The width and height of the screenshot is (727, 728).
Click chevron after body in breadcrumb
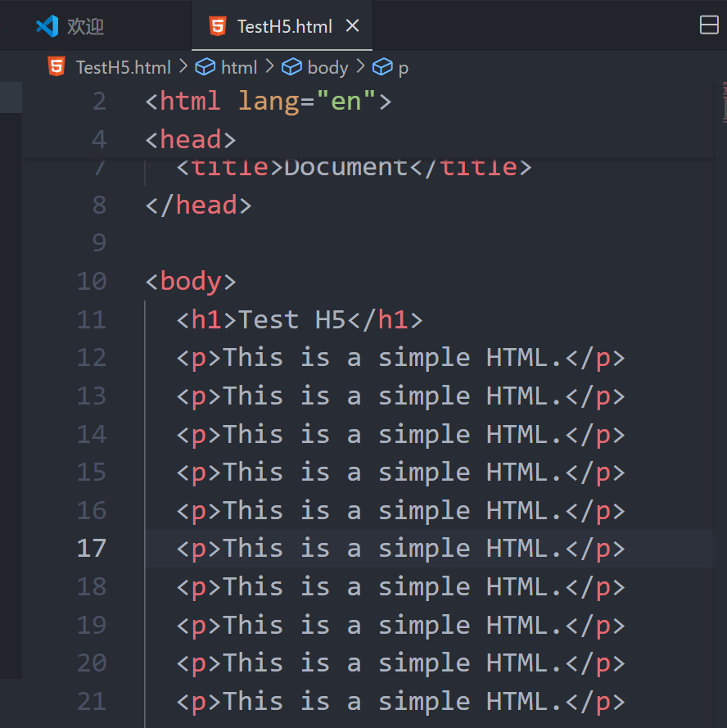pos(360,66)
